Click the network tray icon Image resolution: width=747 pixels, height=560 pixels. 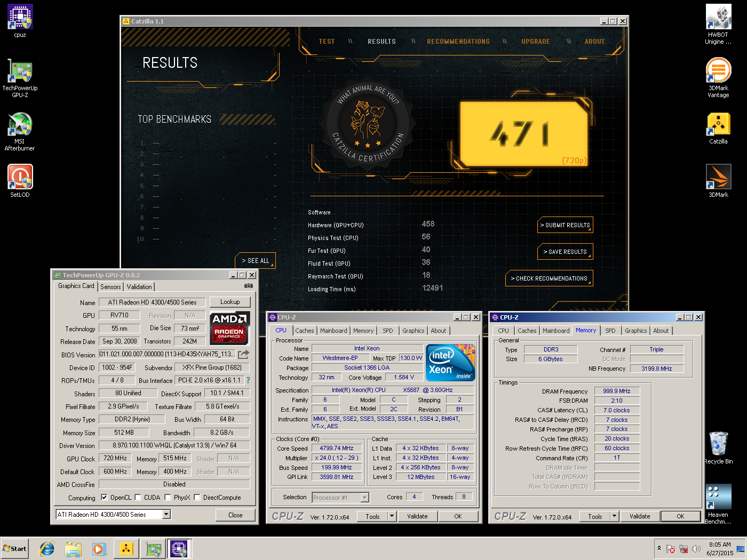684,549
